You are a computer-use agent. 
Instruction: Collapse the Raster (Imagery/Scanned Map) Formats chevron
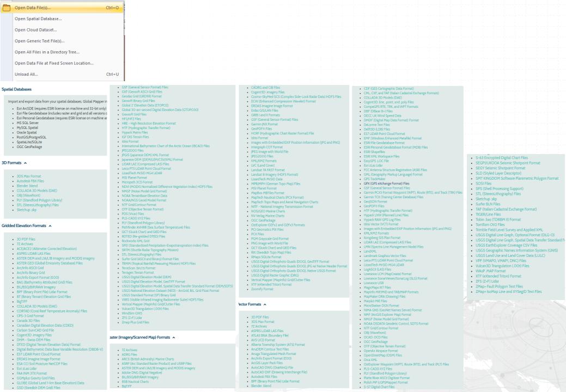174,338
